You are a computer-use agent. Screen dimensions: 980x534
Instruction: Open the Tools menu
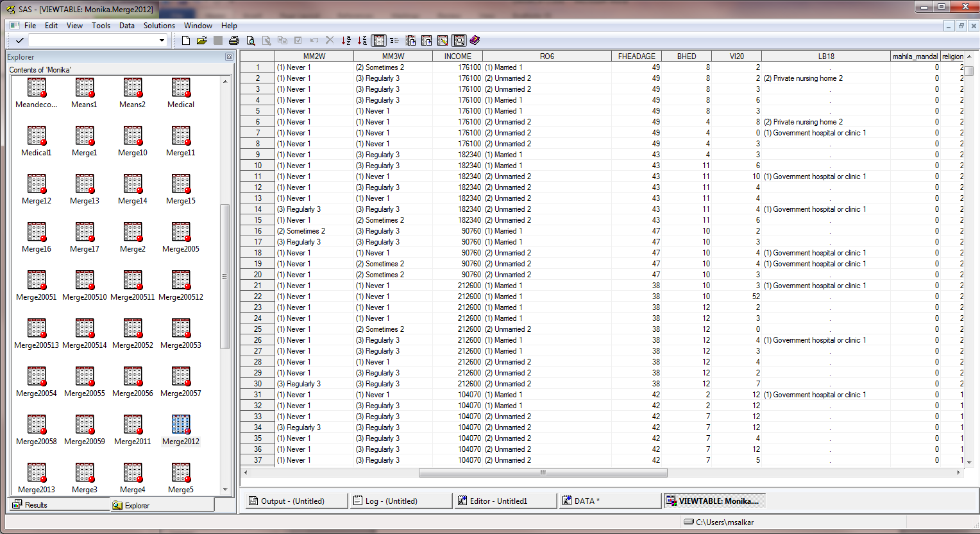coord(101,26)
